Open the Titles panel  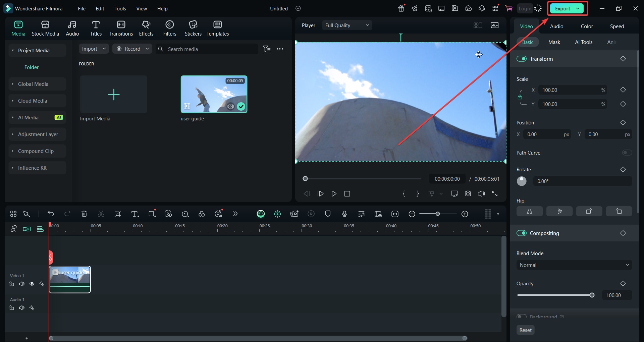pyautogui.click(x=96, y=28)
